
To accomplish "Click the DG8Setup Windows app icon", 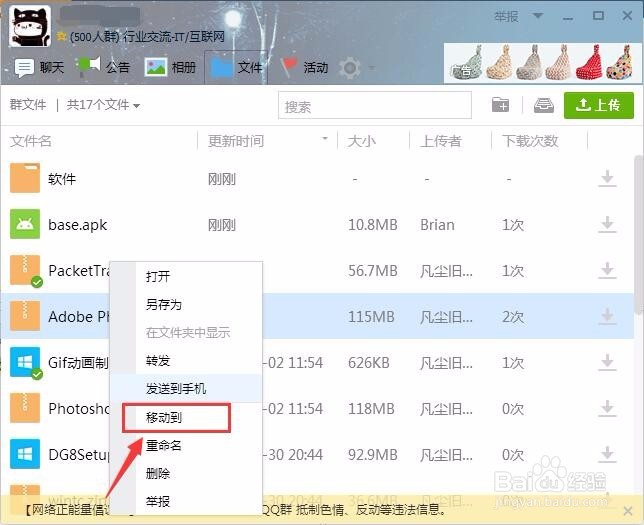I will [x=25, y=454].
